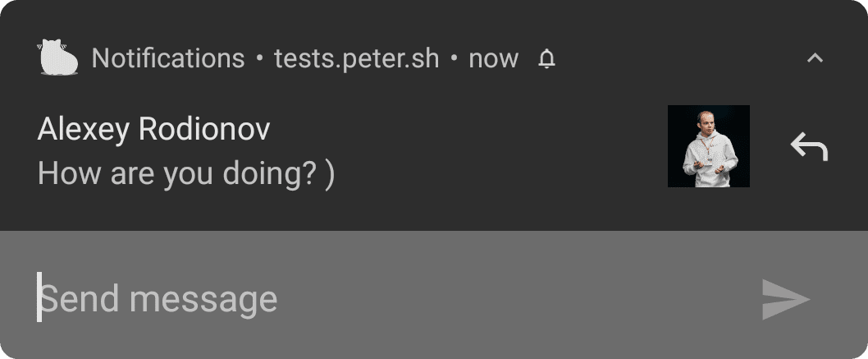Click the bell alert icon
This screenshot has height=359, width=868.
coord(546,59)
